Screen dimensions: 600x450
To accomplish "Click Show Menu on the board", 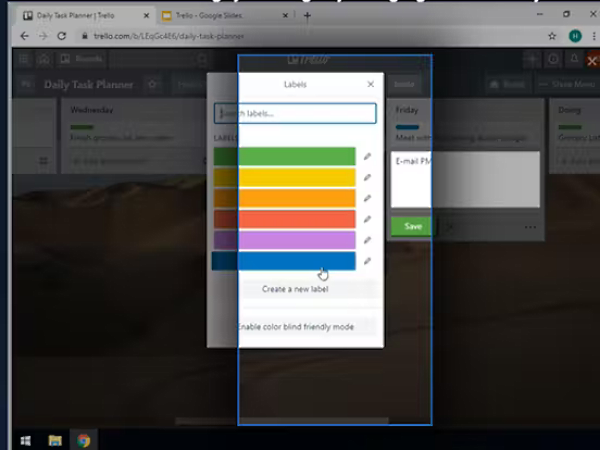I will [567, 84].
